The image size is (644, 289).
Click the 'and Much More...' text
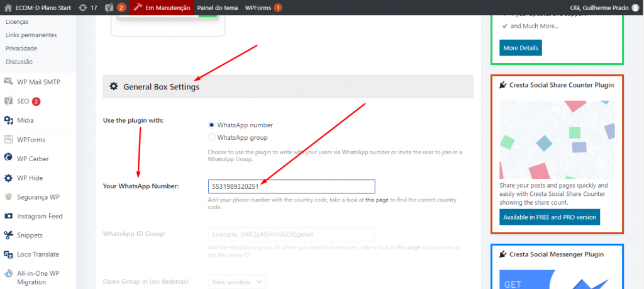coord(535,26)
